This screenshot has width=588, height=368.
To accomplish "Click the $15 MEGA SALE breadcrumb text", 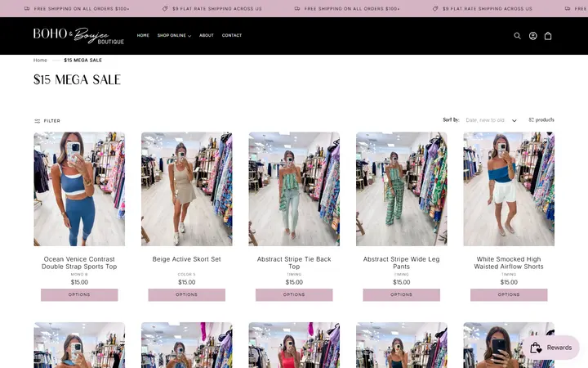I will coord(82,60).
